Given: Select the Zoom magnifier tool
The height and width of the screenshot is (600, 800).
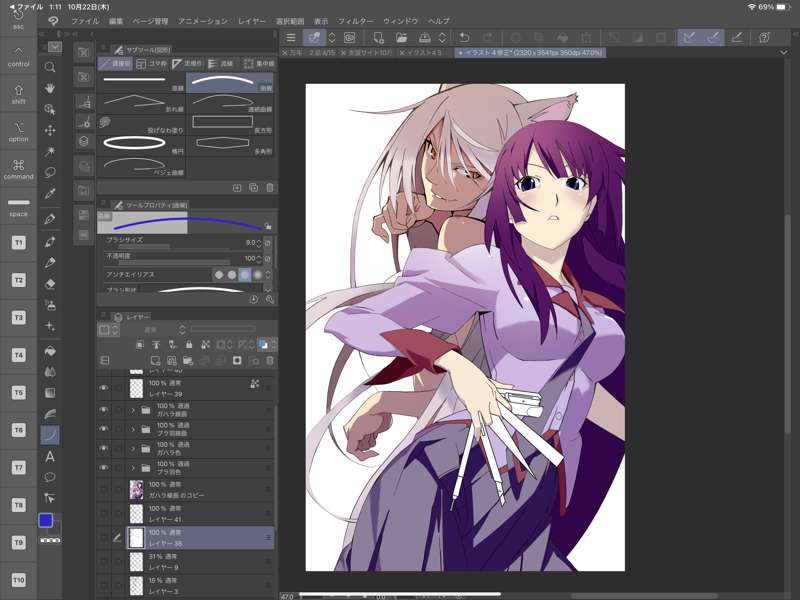Looking at the screenshot, I should 49,67.
